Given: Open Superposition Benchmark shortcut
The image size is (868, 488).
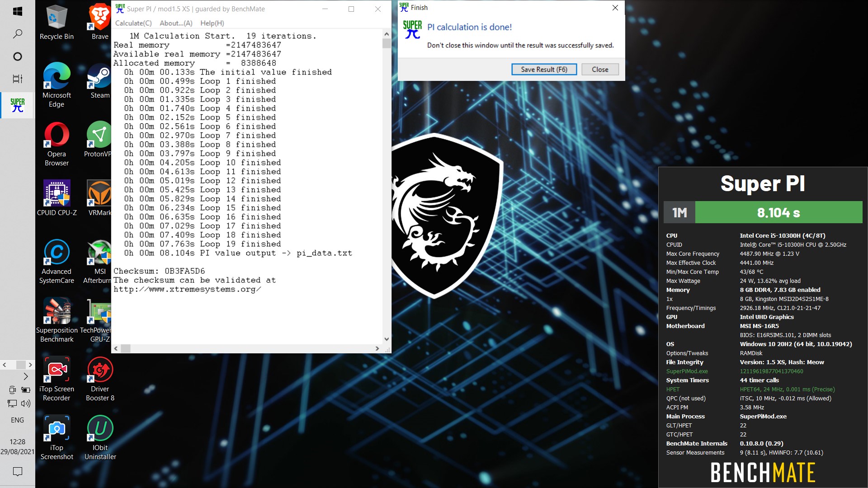Looking at the screenshot, I should [57, 320].
